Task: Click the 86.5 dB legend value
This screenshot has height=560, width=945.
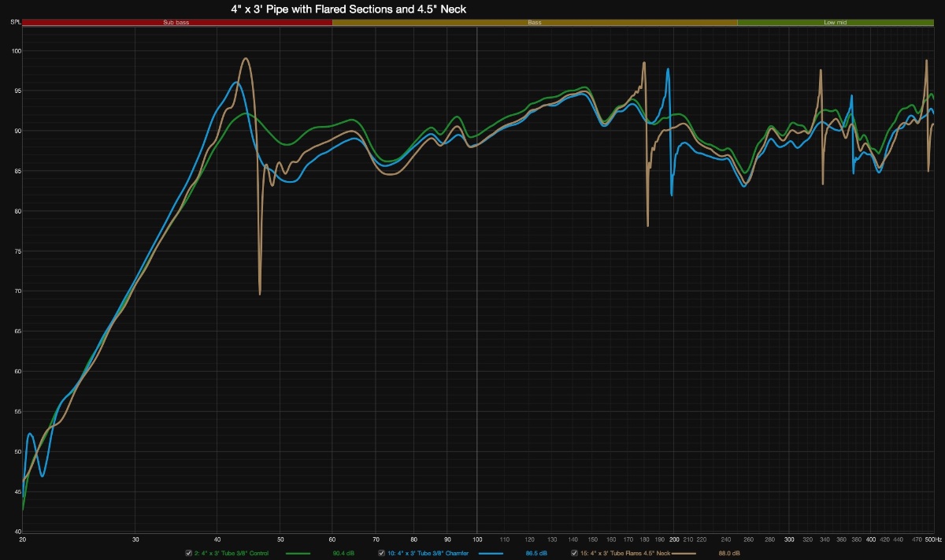Action: click(x=536, y=554)
